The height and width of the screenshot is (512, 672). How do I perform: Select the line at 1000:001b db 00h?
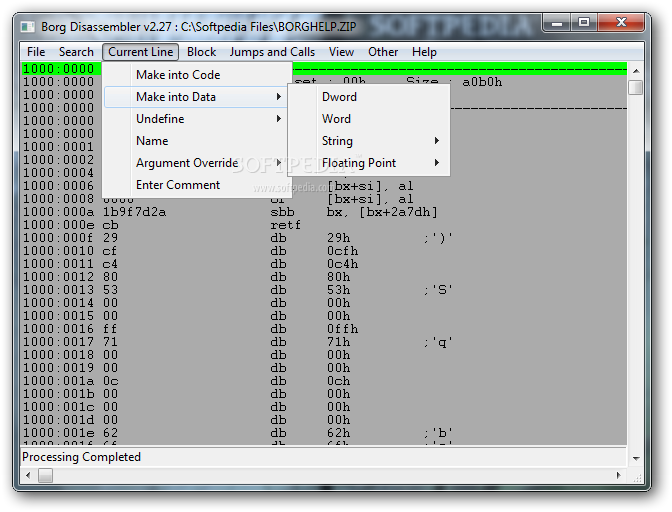pyautogui.click(x=324, y=394)
